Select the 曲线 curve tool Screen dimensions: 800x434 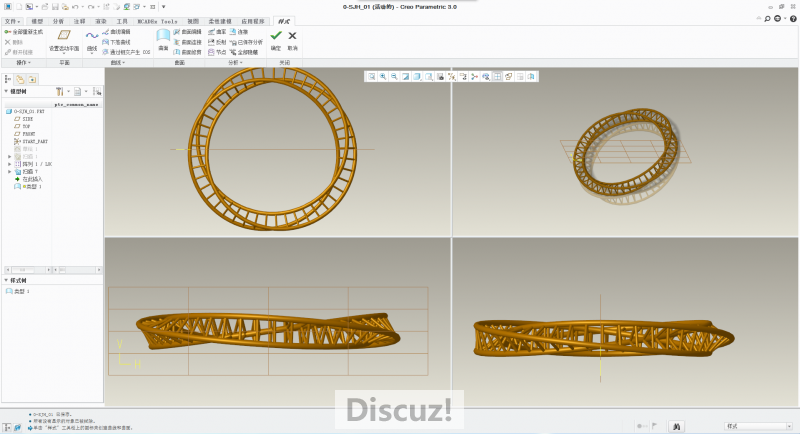point(91,36)
